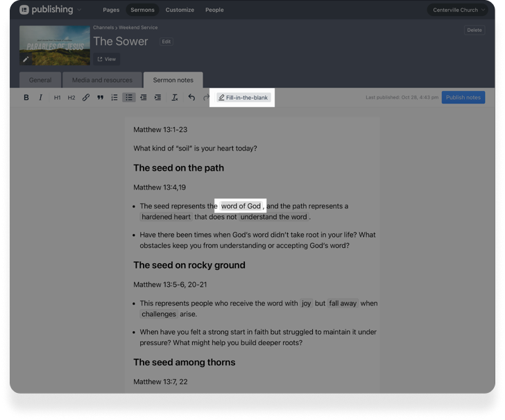Viewport: 505px width, 420px height.
Task: Click the Edit button beside The Sower
Action: pos(166,42)
